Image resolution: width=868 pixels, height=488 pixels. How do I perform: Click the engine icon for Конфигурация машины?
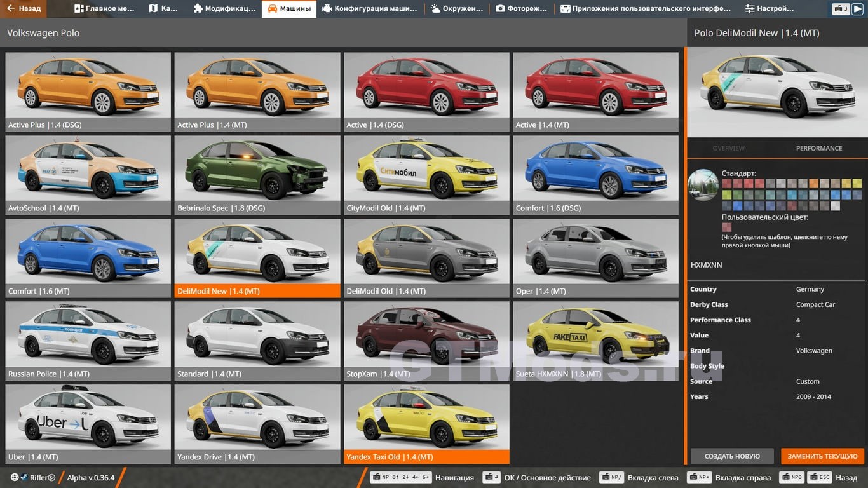click(x=327, y=9)
